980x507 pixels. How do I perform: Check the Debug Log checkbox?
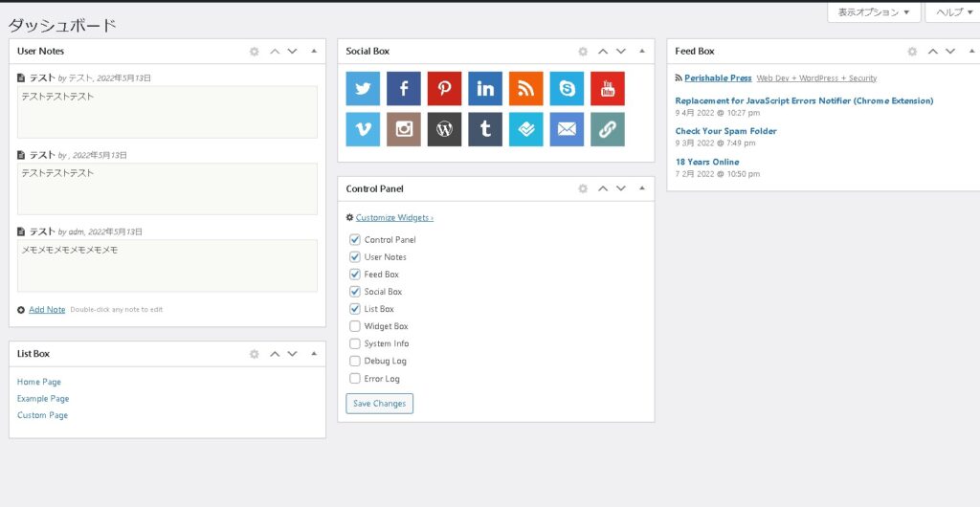(355, 361)
